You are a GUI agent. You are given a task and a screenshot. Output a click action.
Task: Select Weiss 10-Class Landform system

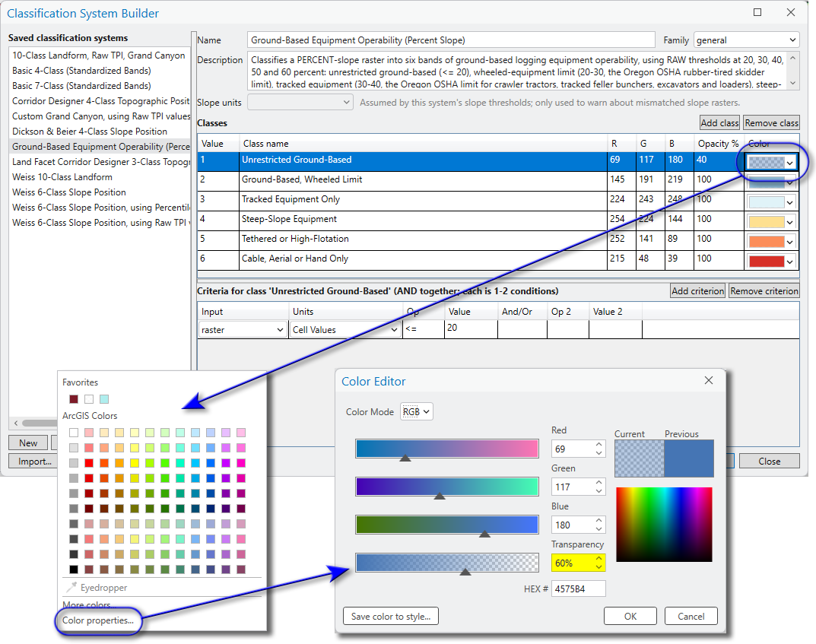[x=100, y=177]
